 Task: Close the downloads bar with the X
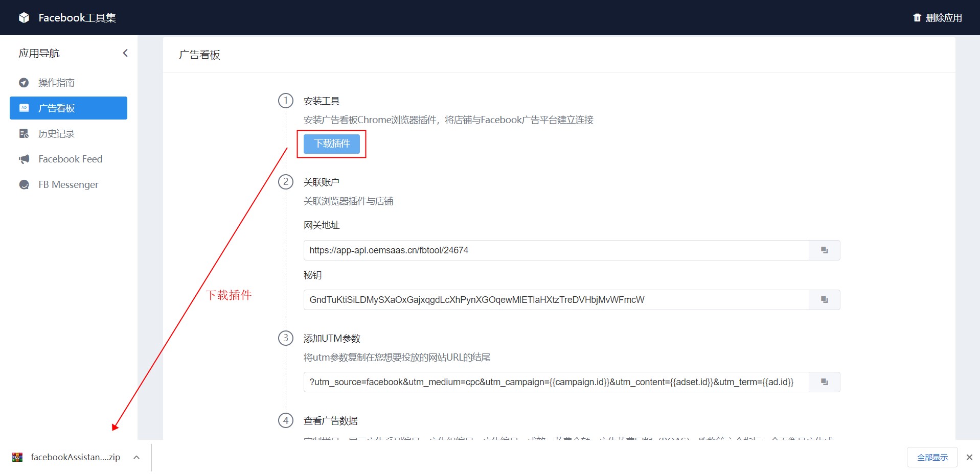coord(969,457)
